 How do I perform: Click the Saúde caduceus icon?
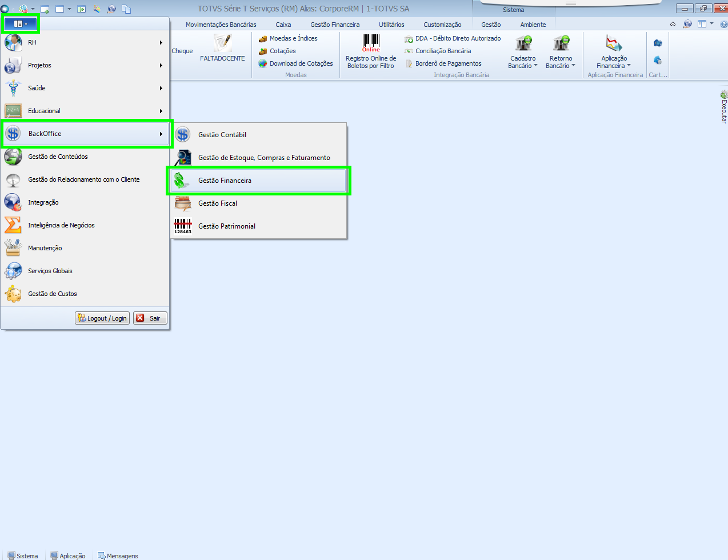pos(13,88)
